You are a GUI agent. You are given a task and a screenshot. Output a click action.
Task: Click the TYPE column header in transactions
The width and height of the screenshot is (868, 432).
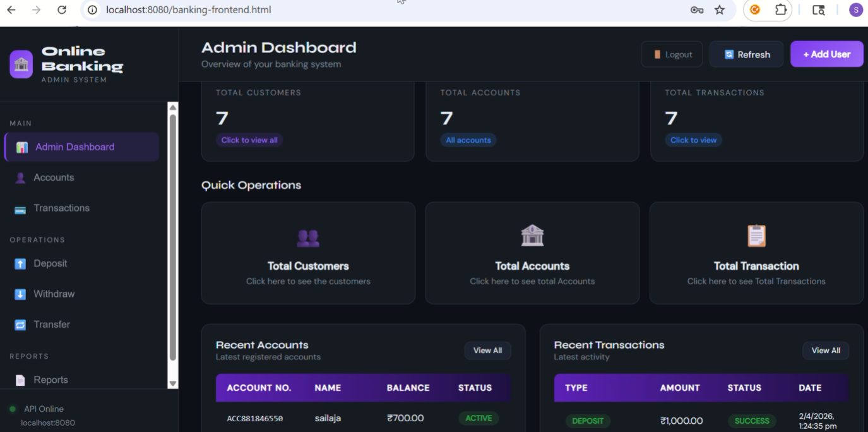576,388
